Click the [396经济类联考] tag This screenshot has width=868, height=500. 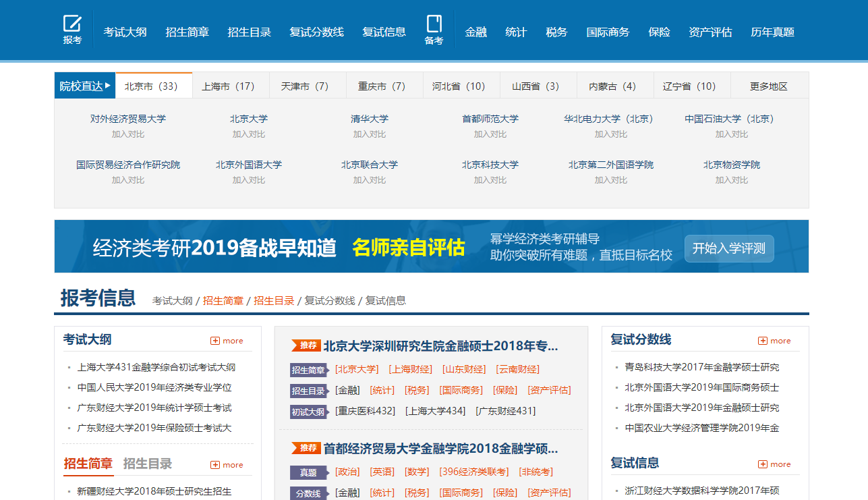point(474,472)
